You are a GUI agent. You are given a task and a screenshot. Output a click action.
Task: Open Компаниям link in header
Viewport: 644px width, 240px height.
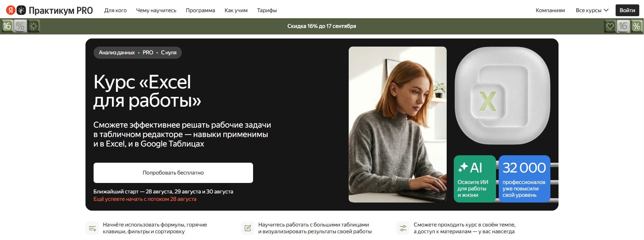click(x=550, y=10)
